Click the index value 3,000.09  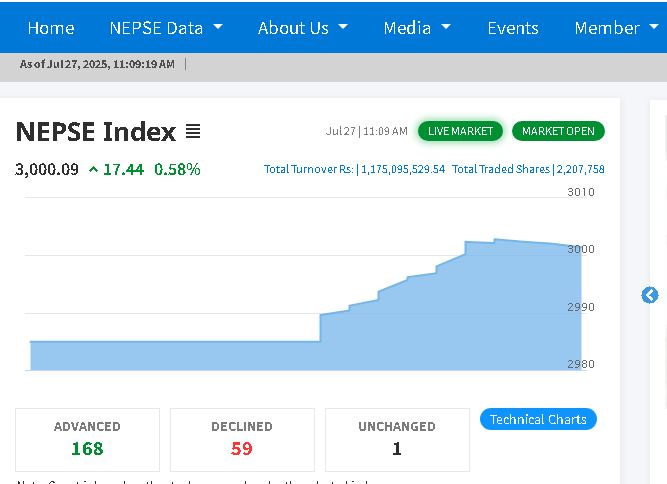click(x=47, y=170)
